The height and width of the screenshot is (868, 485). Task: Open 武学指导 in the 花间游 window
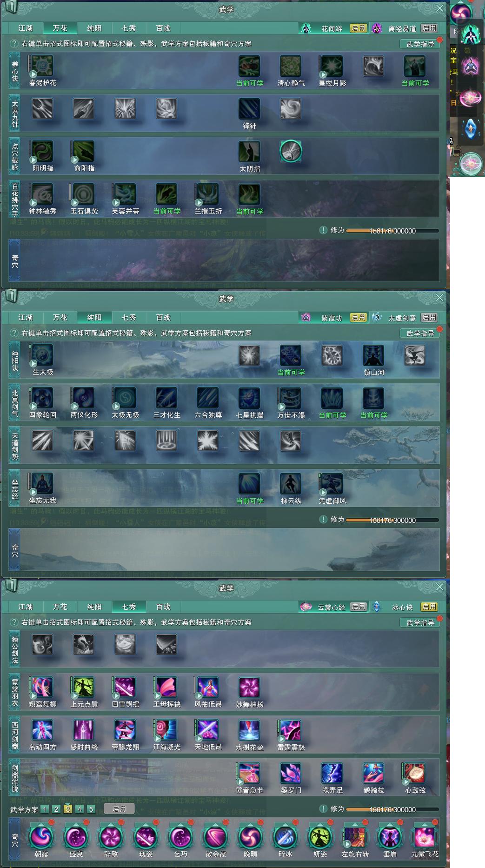point(420,44)
